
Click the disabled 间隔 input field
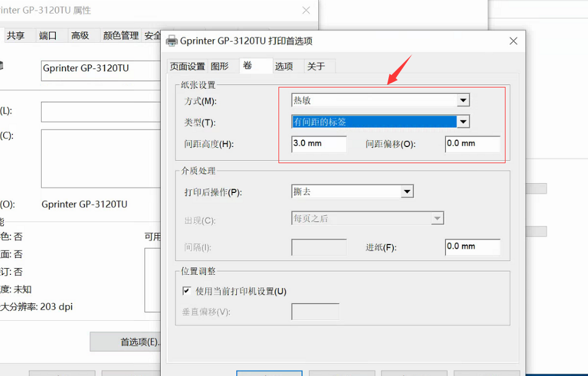(x=319, y=247)
